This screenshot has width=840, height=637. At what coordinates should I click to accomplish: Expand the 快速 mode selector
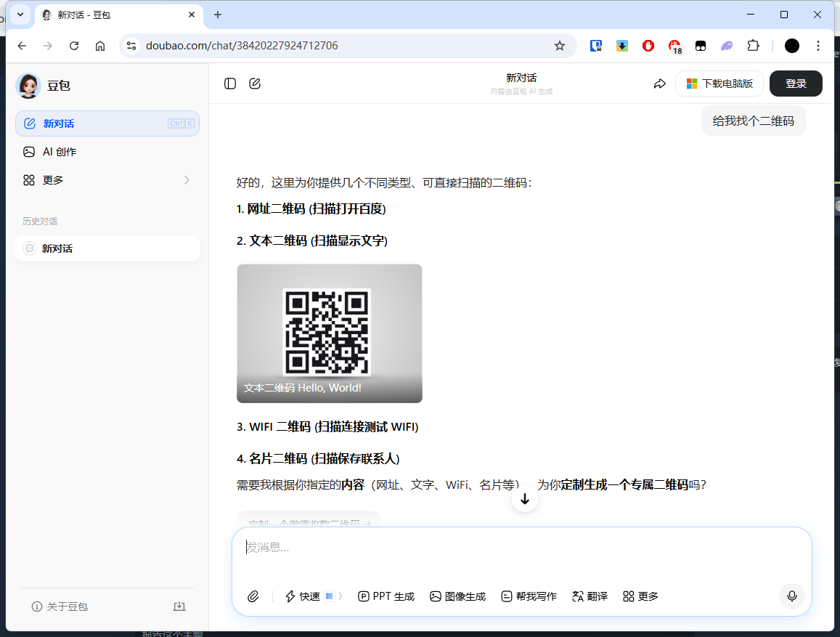(313, 596)
